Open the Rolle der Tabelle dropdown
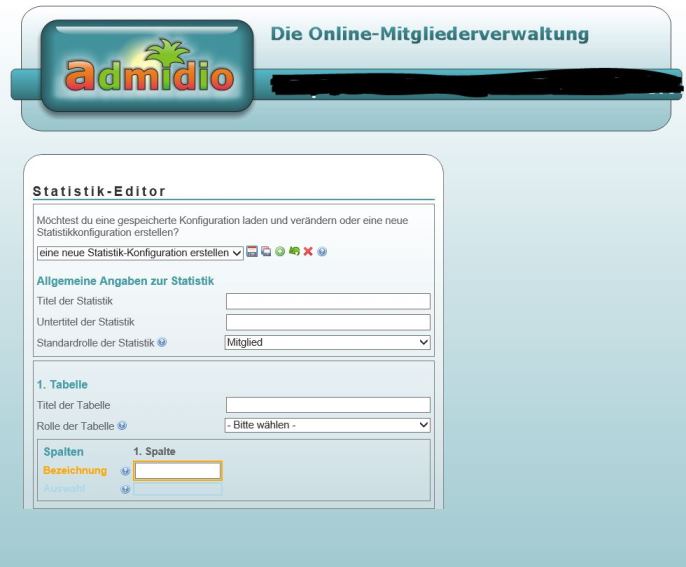The height and width of the screenshot is (567, 686). [x=328, y=425]
